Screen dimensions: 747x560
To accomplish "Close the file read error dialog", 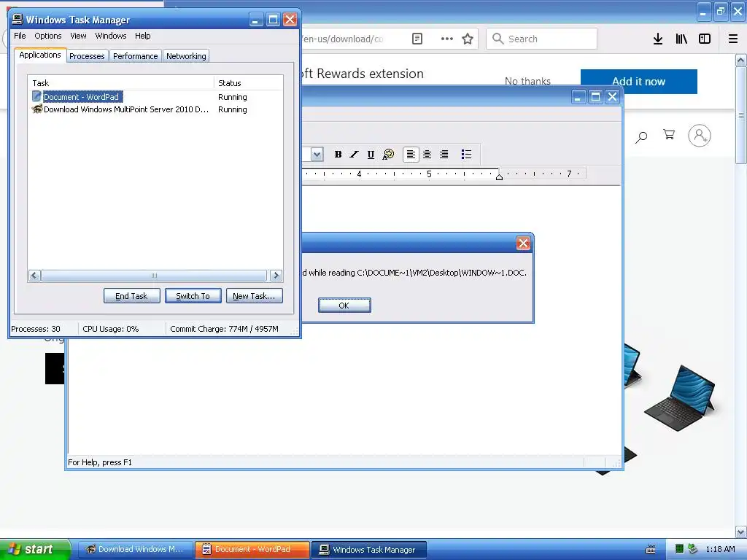I will tap(523, 244).
